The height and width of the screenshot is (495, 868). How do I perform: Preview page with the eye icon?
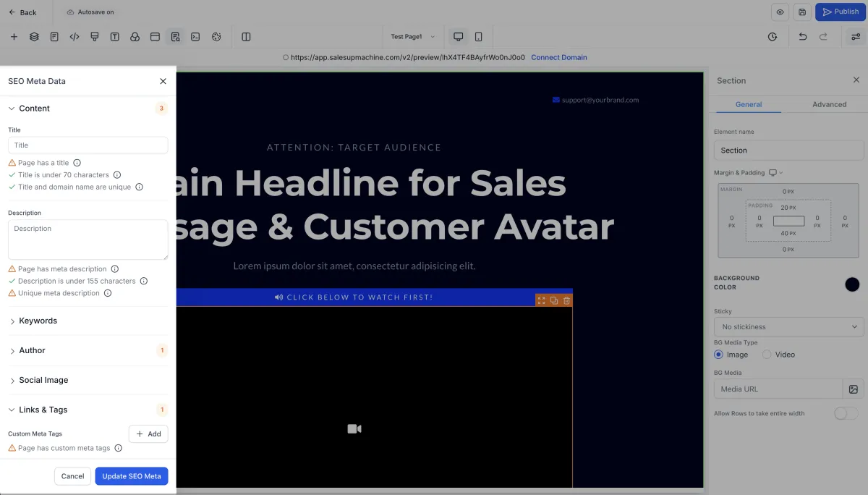pos(780,12)
